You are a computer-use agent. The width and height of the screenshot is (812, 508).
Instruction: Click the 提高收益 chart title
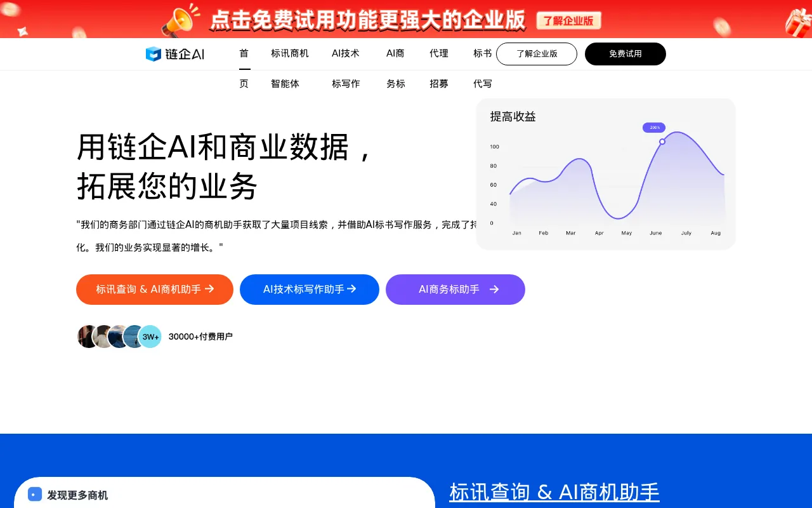pos(513,117)
